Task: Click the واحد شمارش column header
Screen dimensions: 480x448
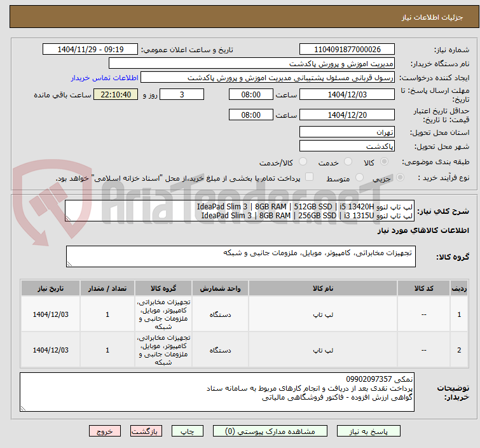Action: [220, 288]
